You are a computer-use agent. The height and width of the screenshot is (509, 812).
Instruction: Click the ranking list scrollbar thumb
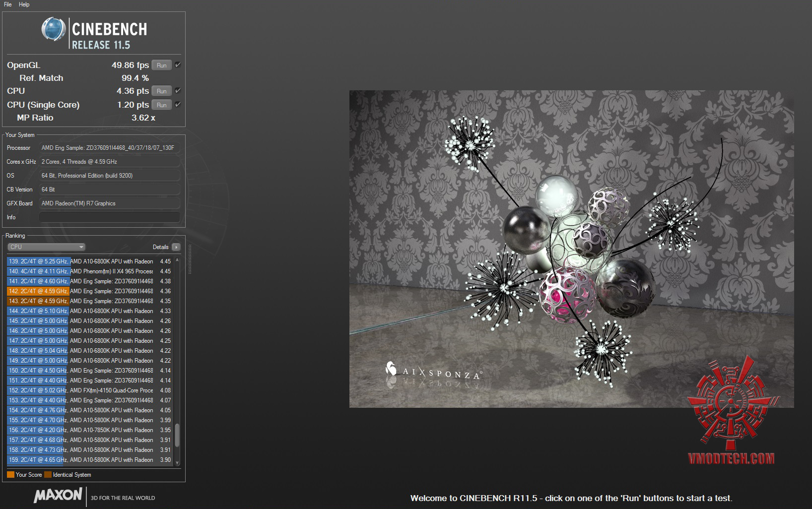177,435
